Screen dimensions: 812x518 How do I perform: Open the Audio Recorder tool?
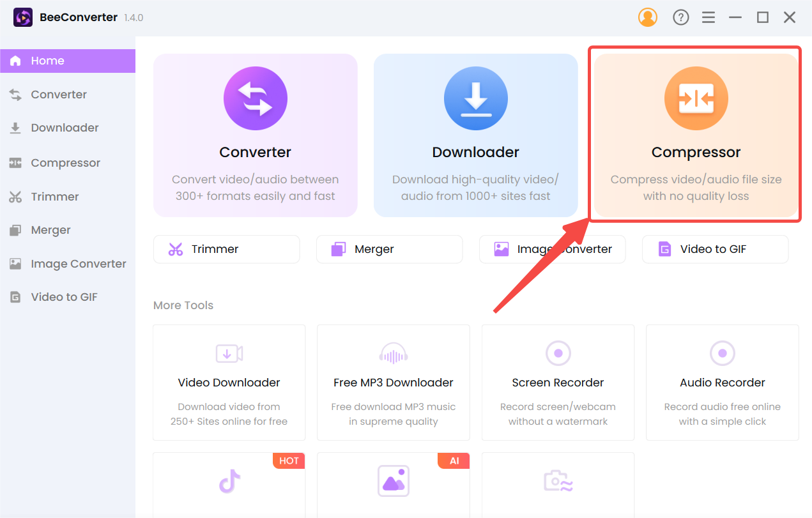pos(723,383)
